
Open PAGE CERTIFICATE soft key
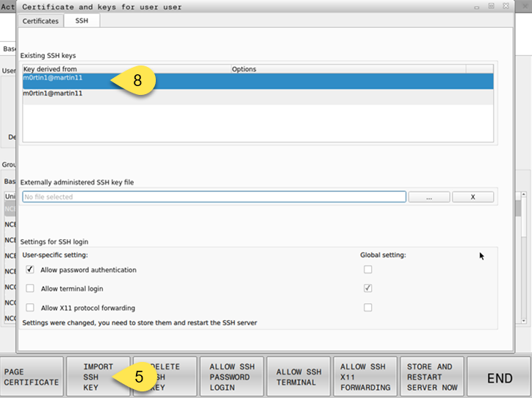32,377
